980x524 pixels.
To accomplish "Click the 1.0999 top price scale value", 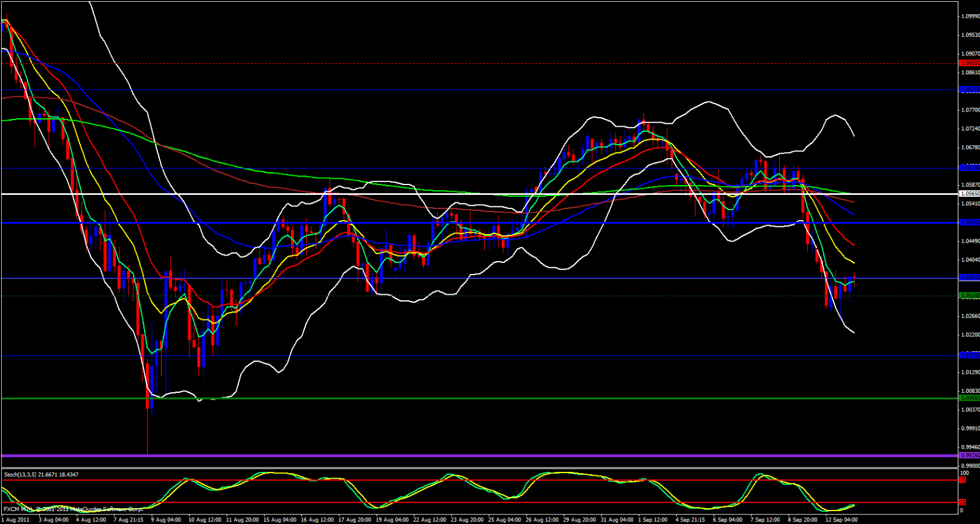I will 970,17.
